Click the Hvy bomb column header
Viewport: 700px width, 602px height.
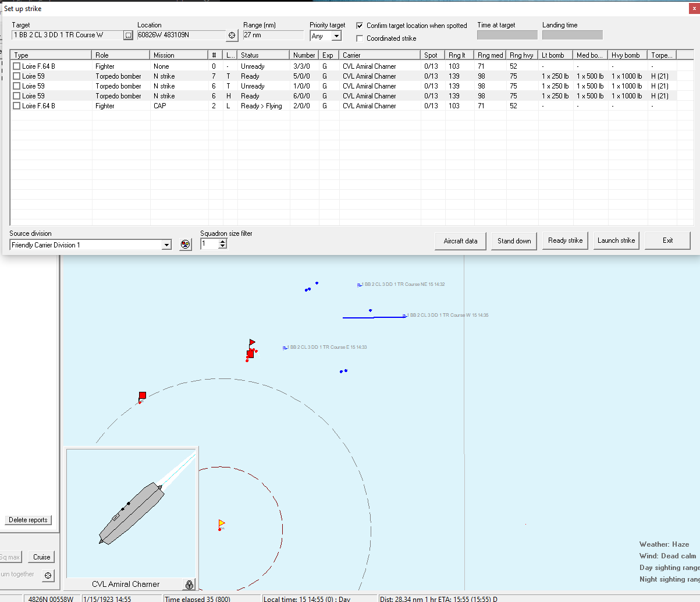click(x=628, y=55)
